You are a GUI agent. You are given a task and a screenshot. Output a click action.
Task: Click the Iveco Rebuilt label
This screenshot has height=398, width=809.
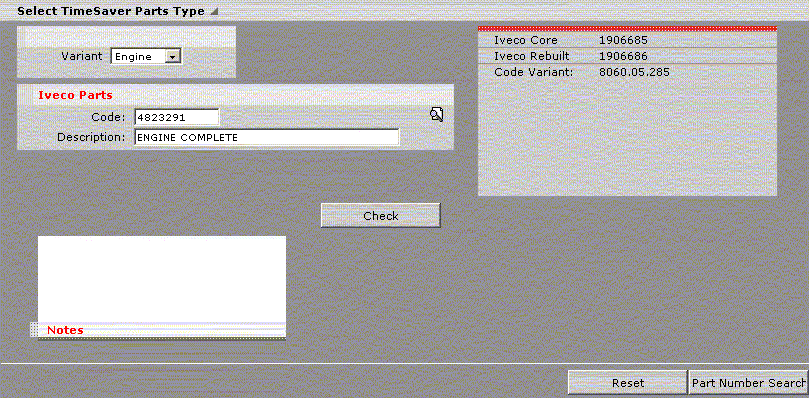click(x=532, y=56)
